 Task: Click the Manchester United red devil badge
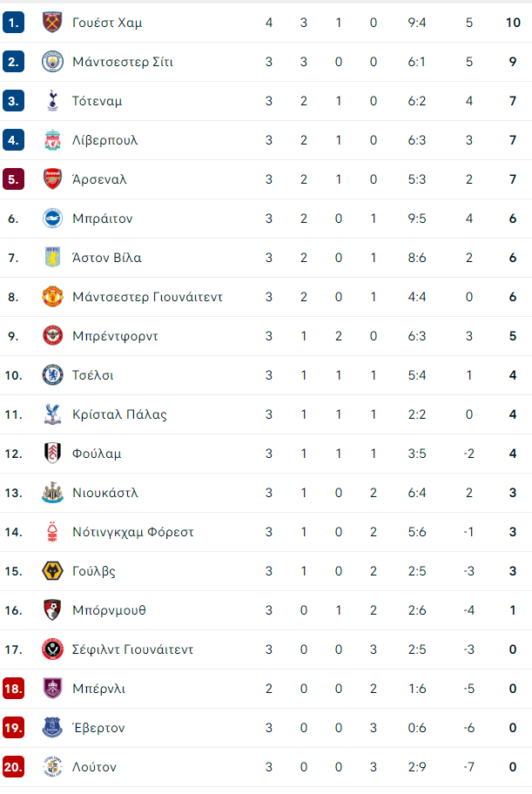(x=52, y=297)
